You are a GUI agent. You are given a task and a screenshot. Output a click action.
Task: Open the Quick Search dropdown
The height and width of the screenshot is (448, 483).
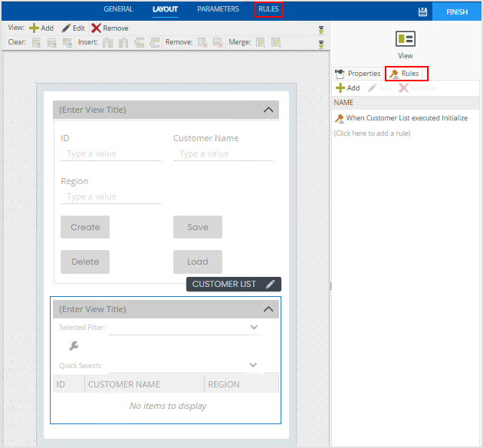(x=255, y=366)
